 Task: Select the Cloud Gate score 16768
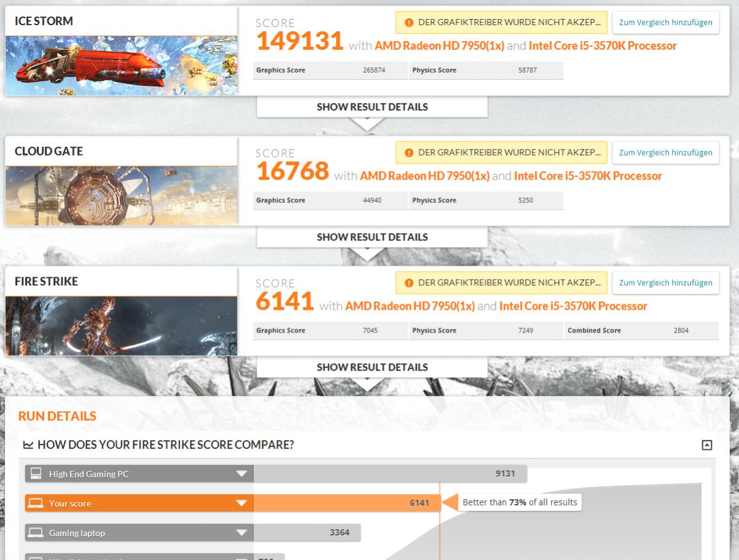[293, 172]
